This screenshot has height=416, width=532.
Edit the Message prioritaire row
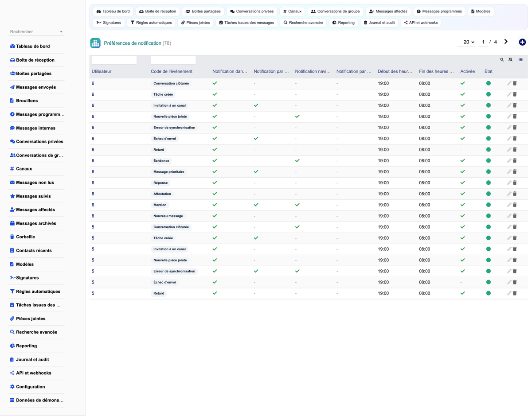(509, 171)
